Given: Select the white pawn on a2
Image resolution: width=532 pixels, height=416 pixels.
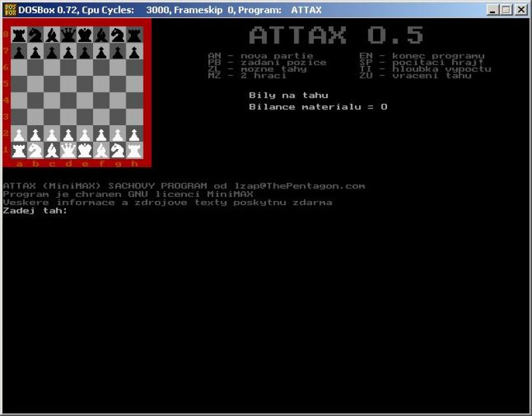Looking at the screenshot, I should pyautogui.click(x=19, y=135).
